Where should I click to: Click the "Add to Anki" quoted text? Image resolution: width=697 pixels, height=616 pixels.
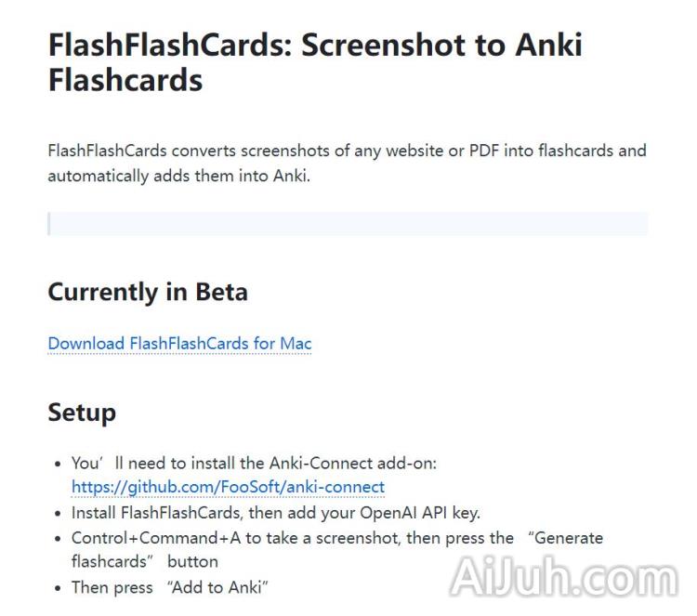pos(217,587)
